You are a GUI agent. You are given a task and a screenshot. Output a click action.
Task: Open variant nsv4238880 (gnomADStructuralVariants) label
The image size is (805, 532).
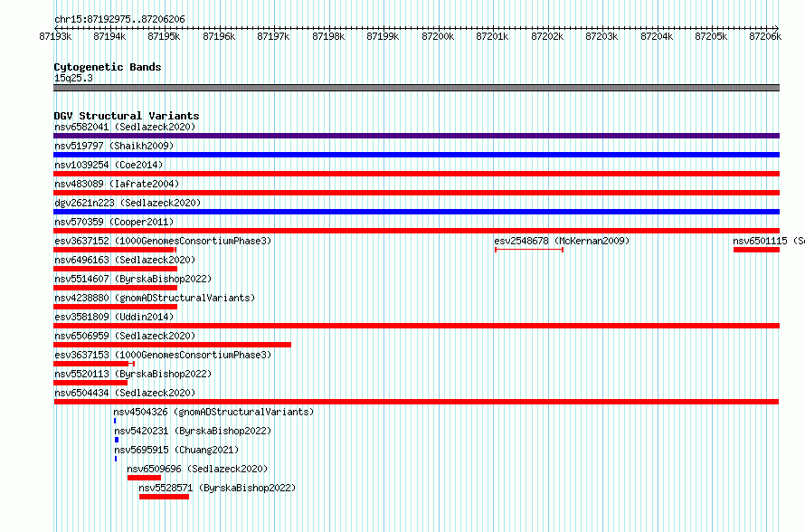tap(155, 298)
